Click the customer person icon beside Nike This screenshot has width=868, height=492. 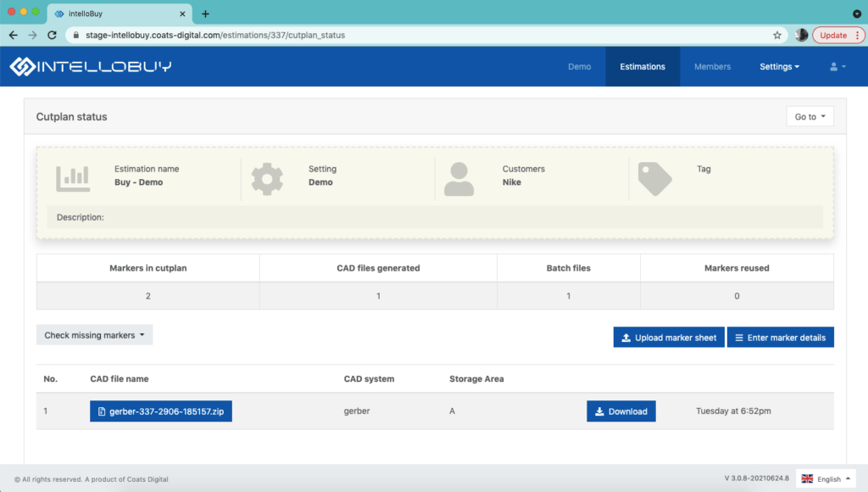pos(459,178)
